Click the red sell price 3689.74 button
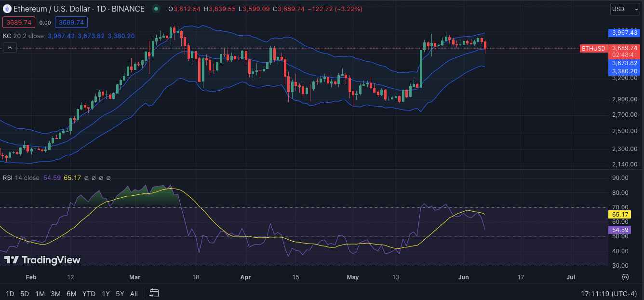The image size is (644, 300). [18, 22]
